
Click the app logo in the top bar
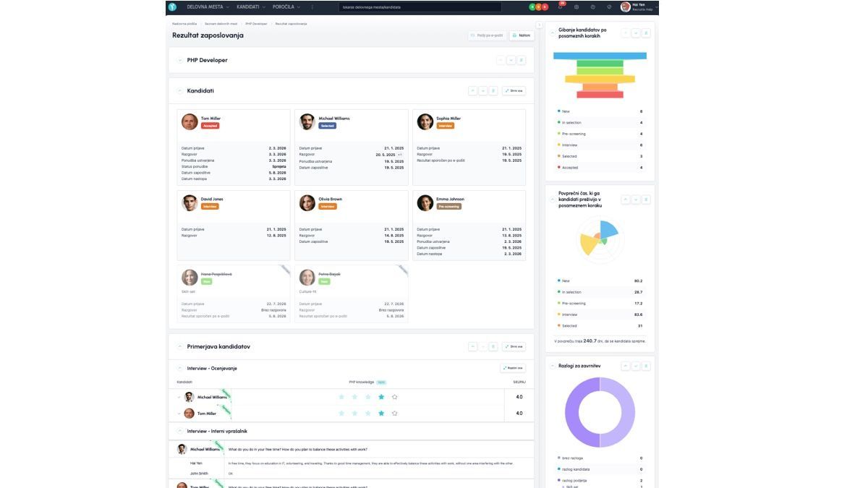172,7
